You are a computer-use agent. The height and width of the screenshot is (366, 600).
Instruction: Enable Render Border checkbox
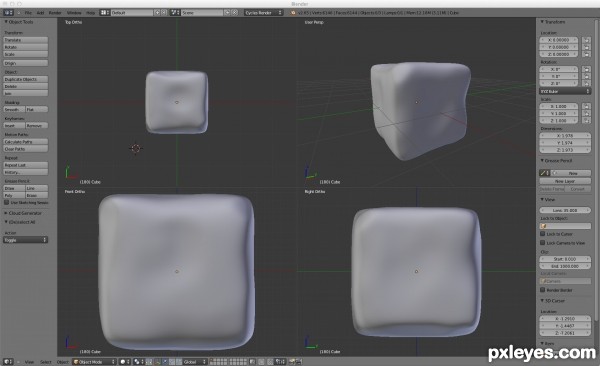point(543,290)
